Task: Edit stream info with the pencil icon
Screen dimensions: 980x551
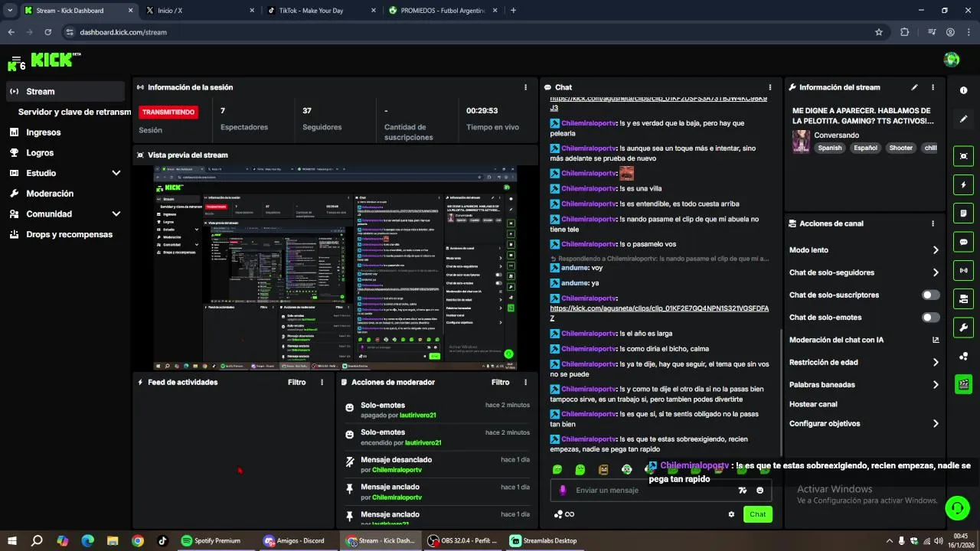Action: tap(914, 87)
